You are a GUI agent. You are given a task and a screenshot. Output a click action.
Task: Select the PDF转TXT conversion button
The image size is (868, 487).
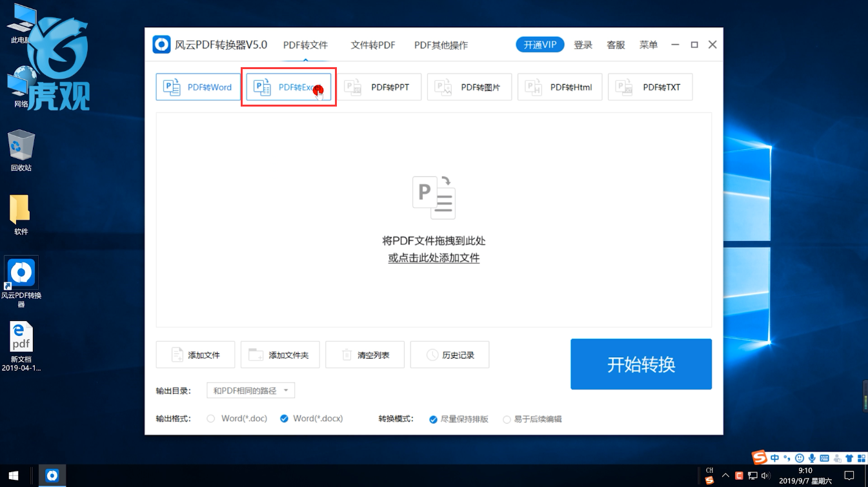point(650,87)
